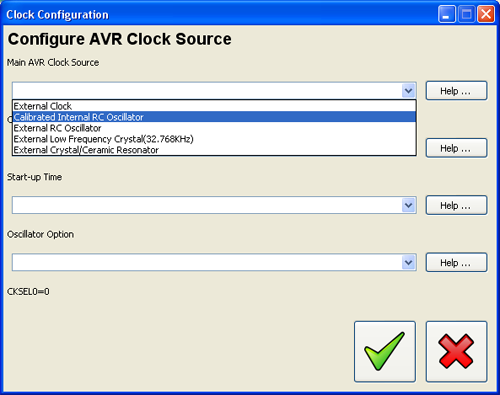Image resolution: width=500 pixels, height=395 pixels.
Task: Expand the Oscillator Option dropdown arrow
Action: pos(409,262)
